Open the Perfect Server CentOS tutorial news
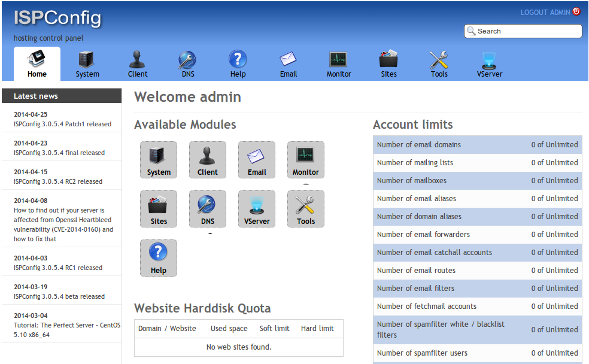 (67, 330)
